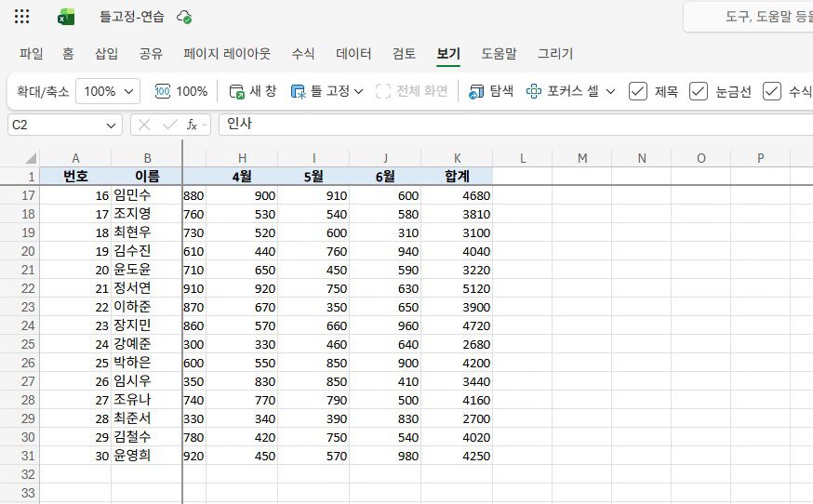Select column P header
The height and width of the screenshot is (504, 813).
[x=761, y=158]
